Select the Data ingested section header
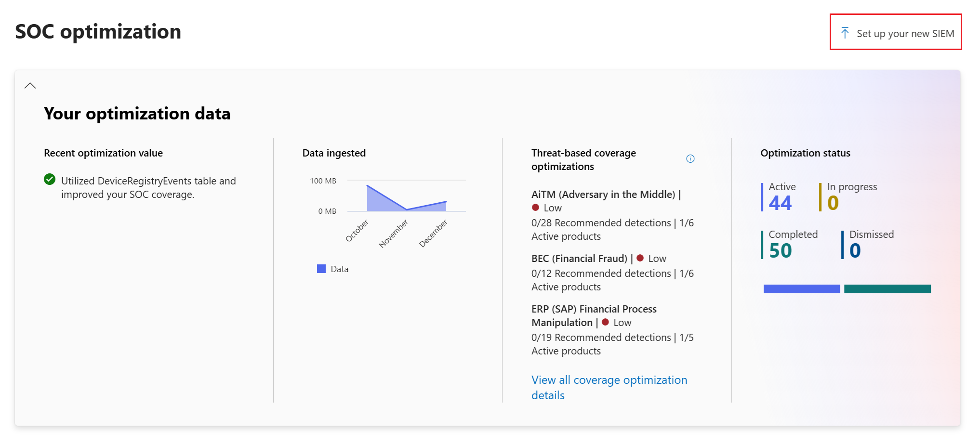The image size is (980, 444). point(333,153)
